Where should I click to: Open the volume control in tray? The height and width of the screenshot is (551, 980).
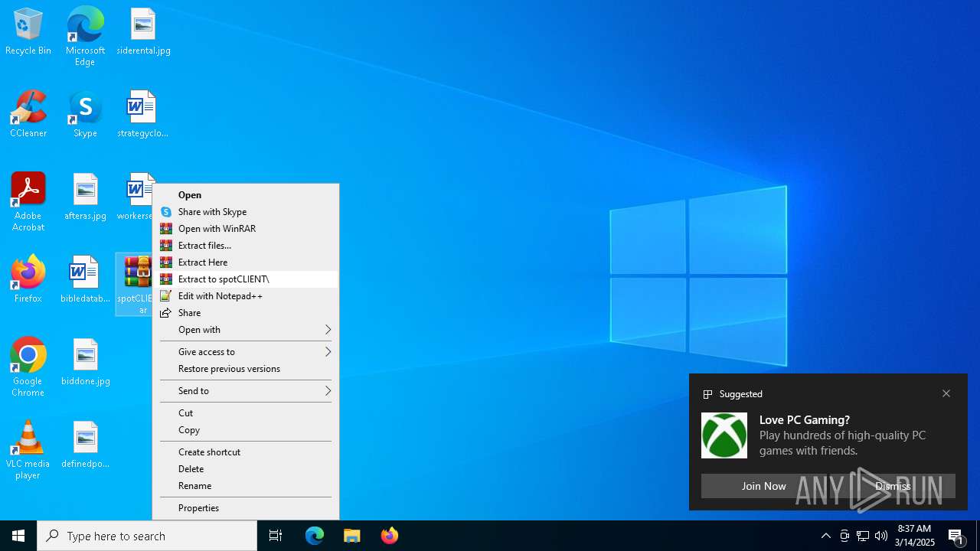pos(881,536)
